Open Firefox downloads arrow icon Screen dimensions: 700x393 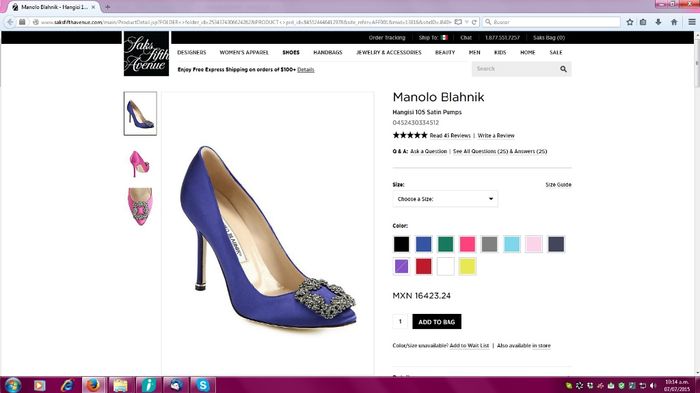(658, 22)
